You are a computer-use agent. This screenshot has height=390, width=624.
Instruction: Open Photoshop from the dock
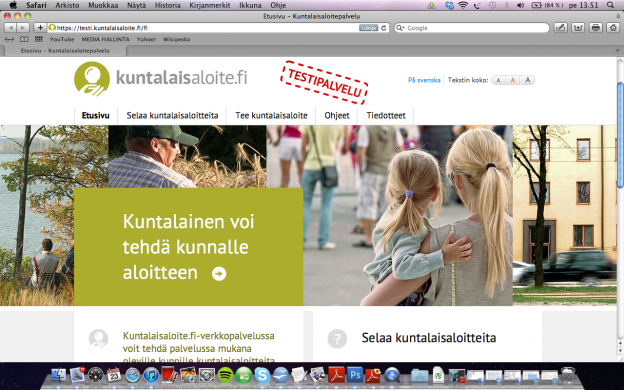[x=355, y=375]
